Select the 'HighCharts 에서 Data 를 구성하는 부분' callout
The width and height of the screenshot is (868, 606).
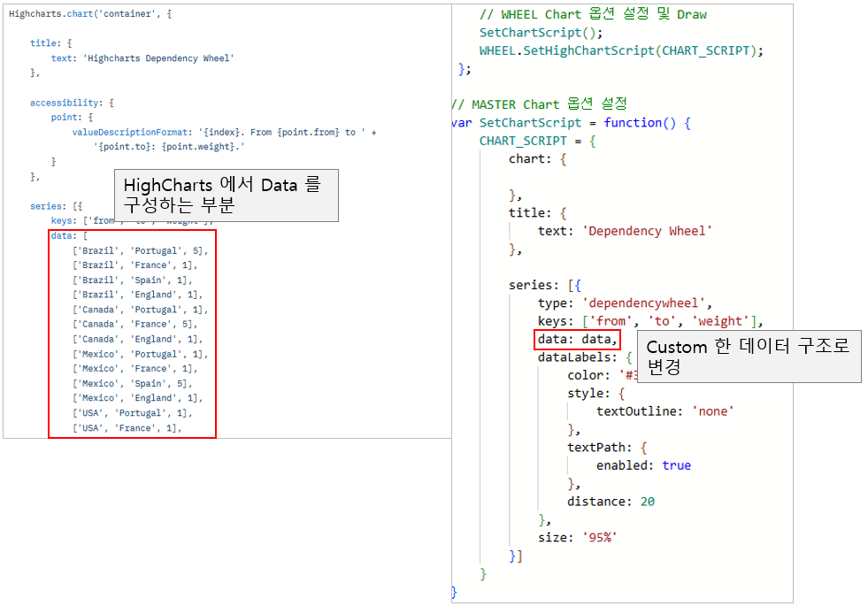(228, 196)
